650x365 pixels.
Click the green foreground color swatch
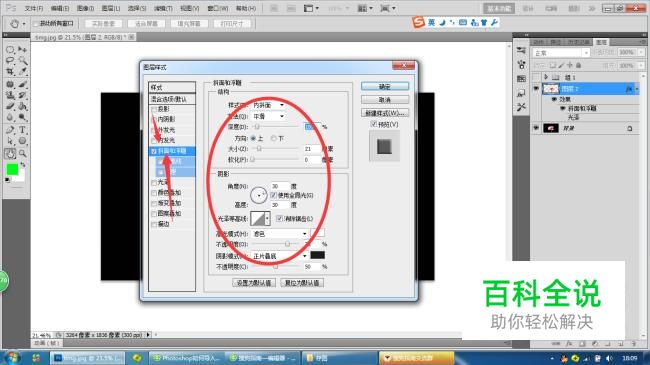12,169
